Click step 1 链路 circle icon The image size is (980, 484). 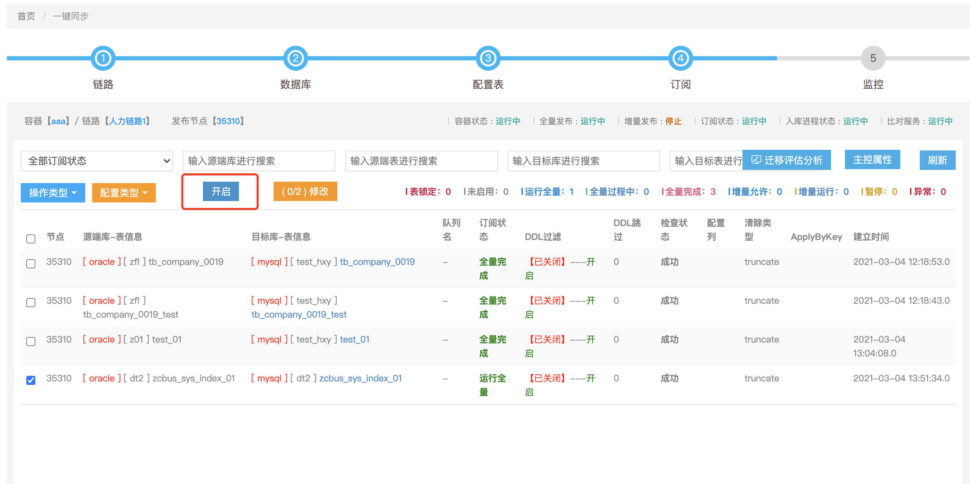pyautogui.click(x=103, y=58)
